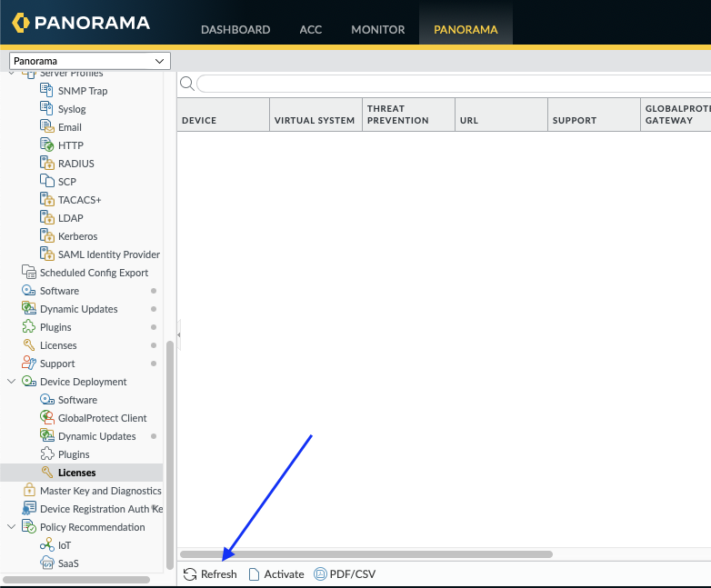Image resolution: width=711 pixels, height=588 pixels.
Task: Click the horizontal table scrollbar
Action: click(x=366, y=554)
